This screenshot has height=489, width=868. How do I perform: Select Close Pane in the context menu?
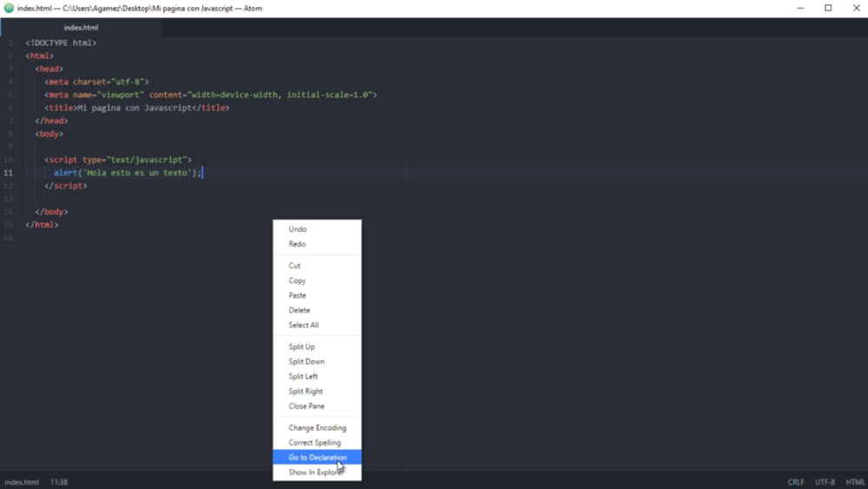(x=317, y=406)
